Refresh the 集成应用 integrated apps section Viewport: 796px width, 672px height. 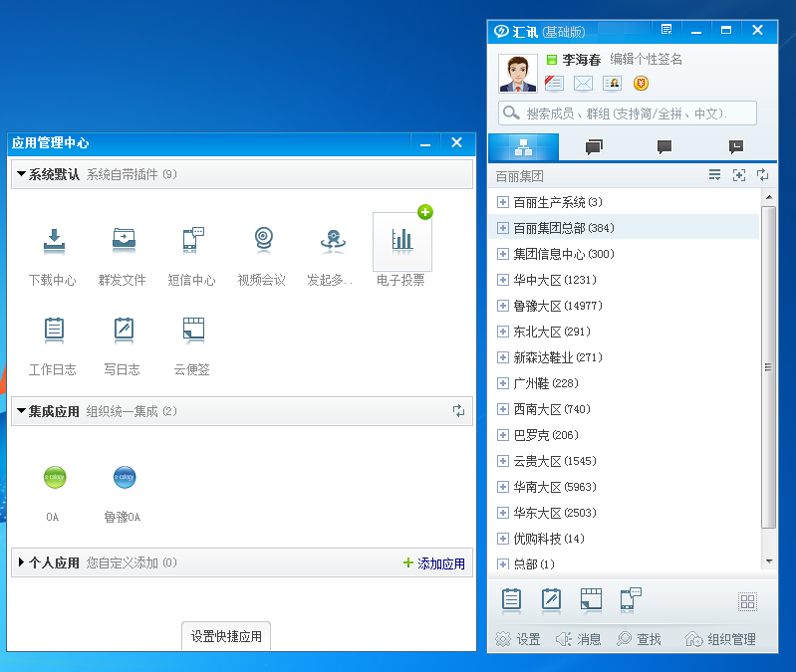point(458,411)
